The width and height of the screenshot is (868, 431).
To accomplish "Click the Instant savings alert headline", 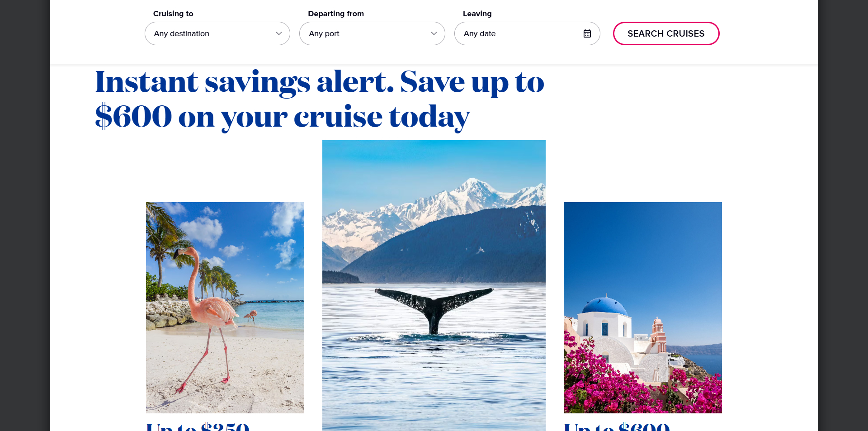I will point(320,99).
